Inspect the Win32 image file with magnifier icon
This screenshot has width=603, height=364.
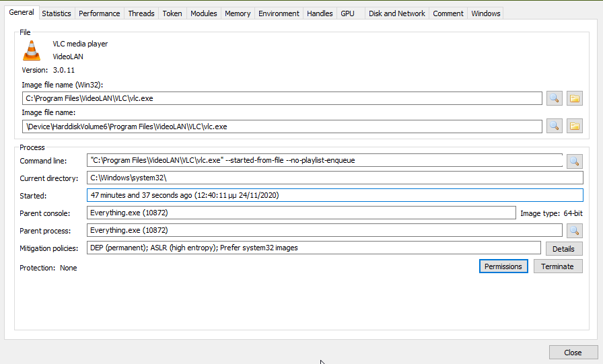(554, 98)
